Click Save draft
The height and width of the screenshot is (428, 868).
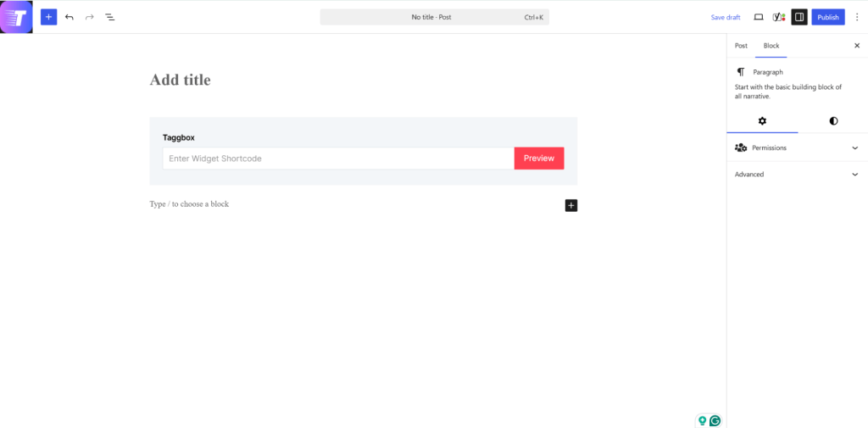click(x=726, y=17)
